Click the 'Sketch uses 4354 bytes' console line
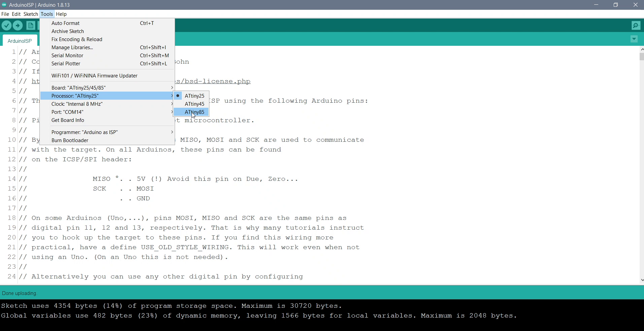644x331 pixels. [x=172, y=306]
